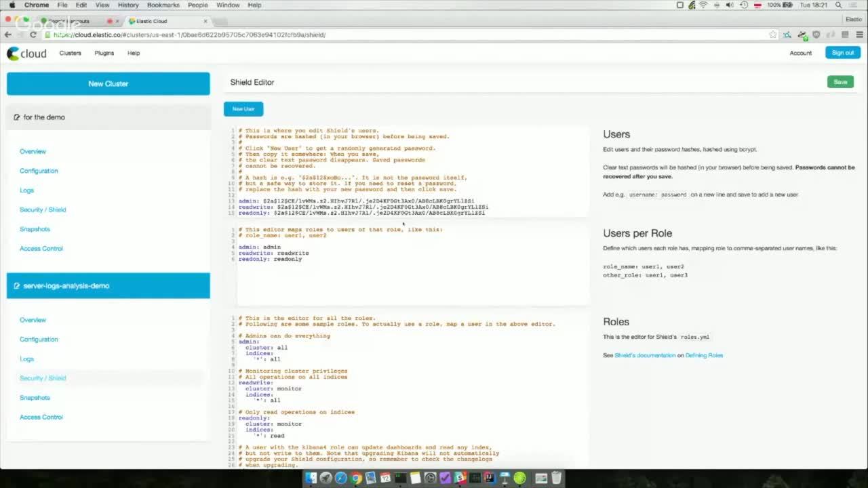Open Launchpad from the dock

click(x=325, y=478)
